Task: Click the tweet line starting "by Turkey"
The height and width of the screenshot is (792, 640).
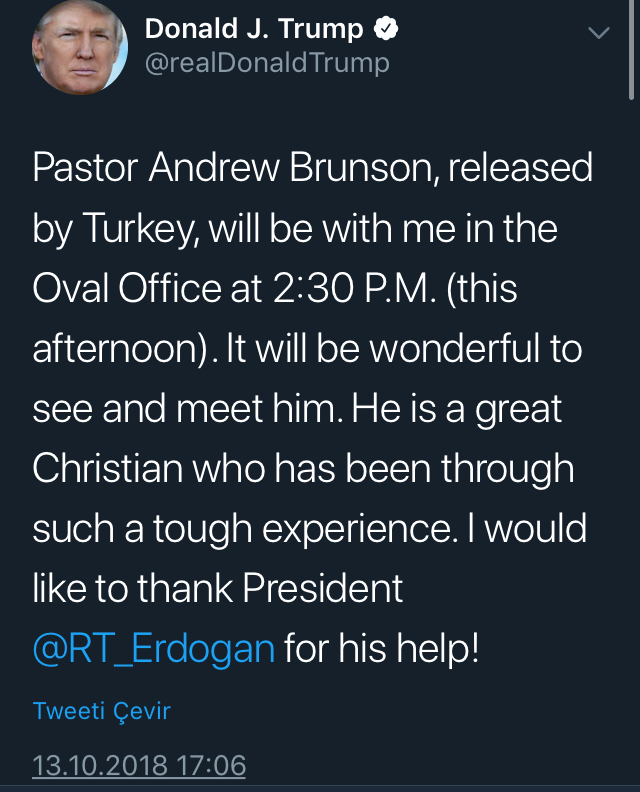Action: tap(294, 228)
